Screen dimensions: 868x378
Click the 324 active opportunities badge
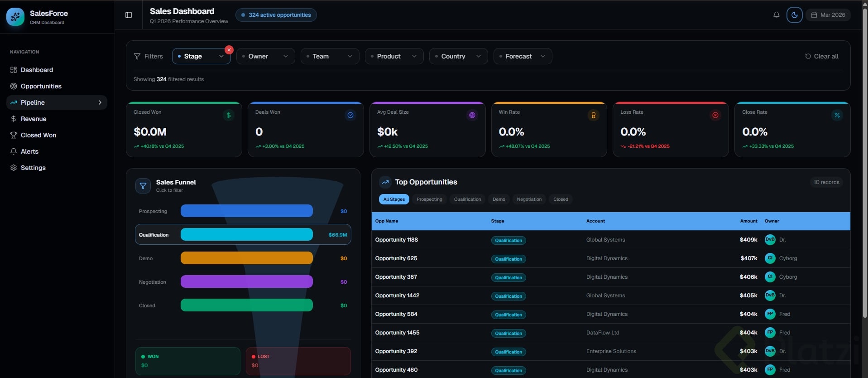pyautogui.click(x=276, y=15)
